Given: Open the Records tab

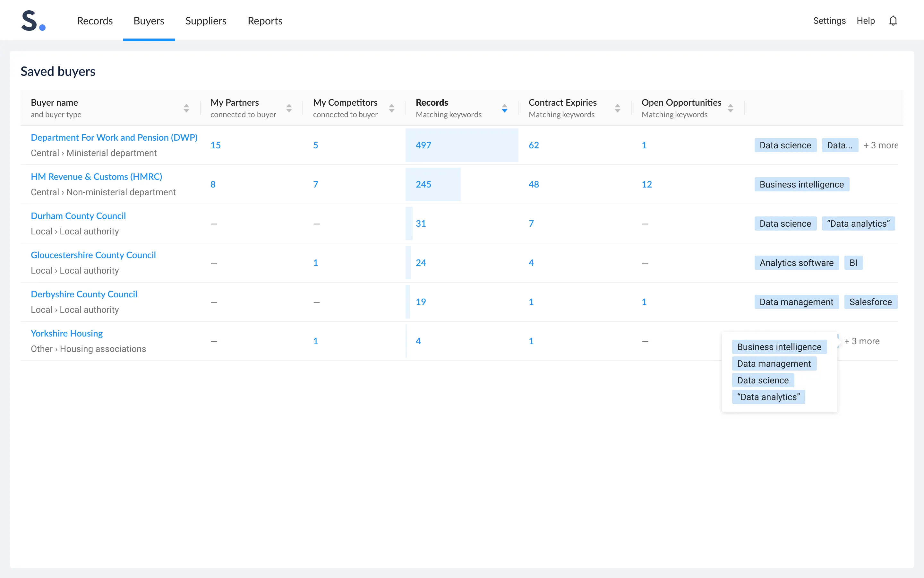Looking at the screenshot, I should 95,21.
